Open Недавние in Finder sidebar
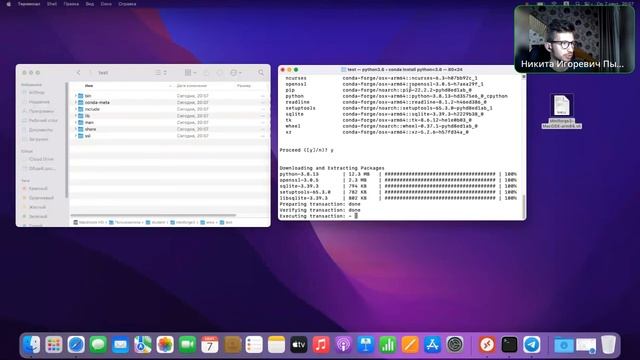Viewport: 640px width, 360px height. (39, 102)
